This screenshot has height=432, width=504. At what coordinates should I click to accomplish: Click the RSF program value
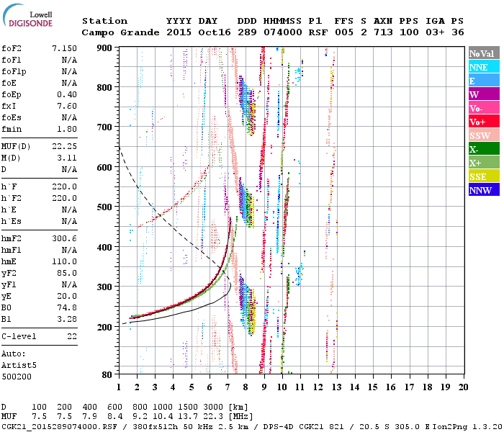pos(318,32)
